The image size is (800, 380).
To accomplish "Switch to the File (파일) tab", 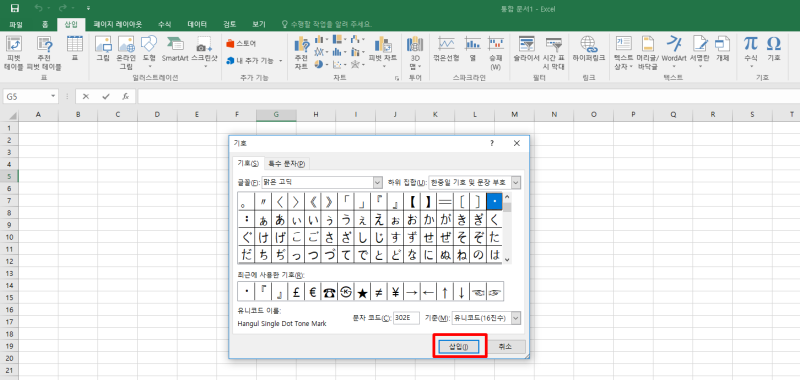I will click(x=16, y=24).
